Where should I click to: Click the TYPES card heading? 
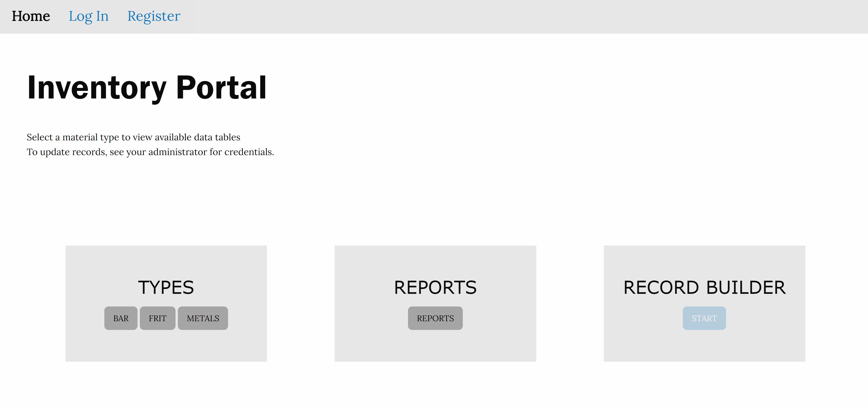[166, 287]
